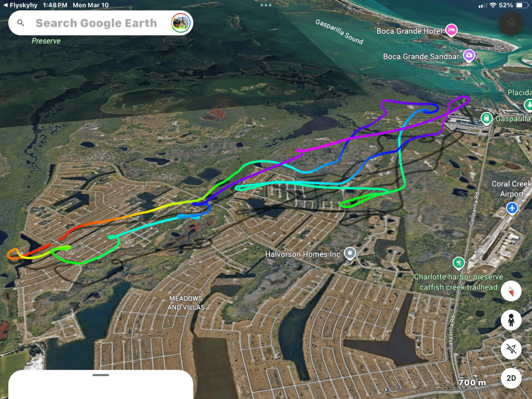Select Boca Grande Sandbar camera pin
The image size is (532, 399).
[469, 56]
